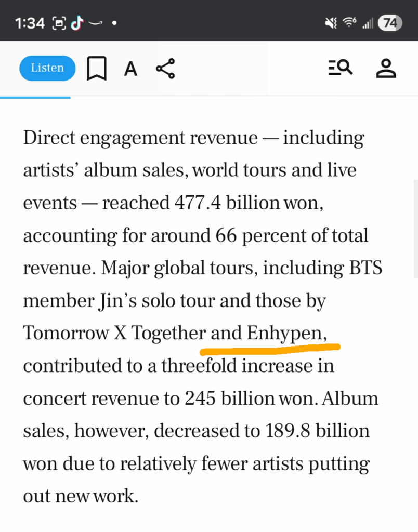This screenshot has height=532, width=418.
Task: Tap the TikTok notification icon
Action: (77, 23)
